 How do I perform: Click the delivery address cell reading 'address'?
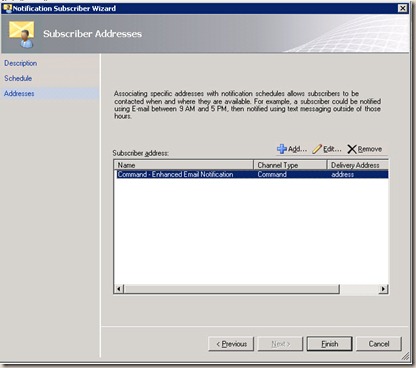(342, 174)
